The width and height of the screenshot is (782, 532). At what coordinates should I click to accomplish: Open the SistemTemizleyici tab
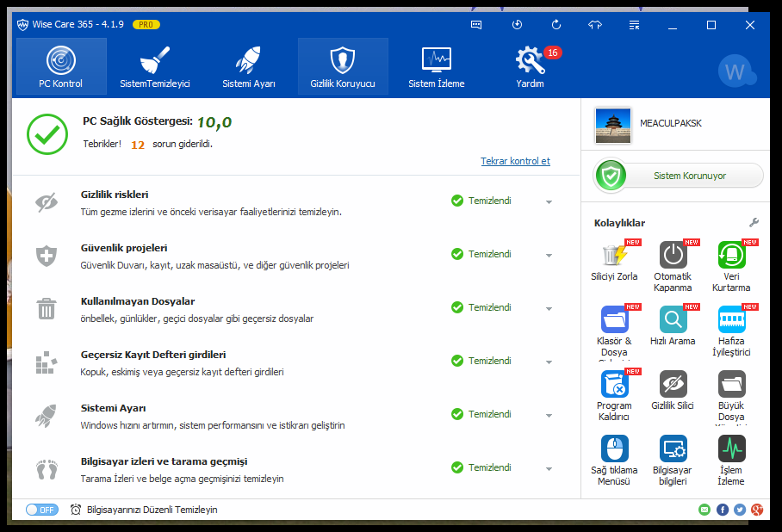155,66
